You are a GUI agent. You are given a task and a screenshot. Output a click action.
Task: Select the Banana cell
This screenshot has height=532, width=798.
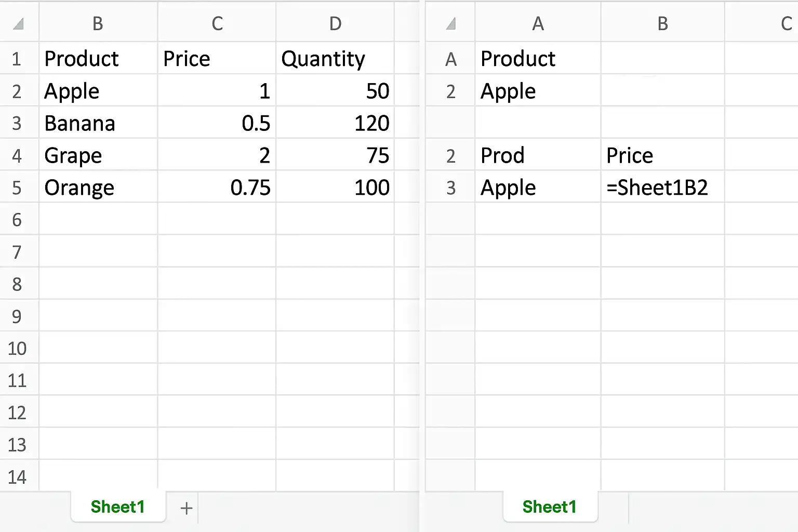(98, 123)
